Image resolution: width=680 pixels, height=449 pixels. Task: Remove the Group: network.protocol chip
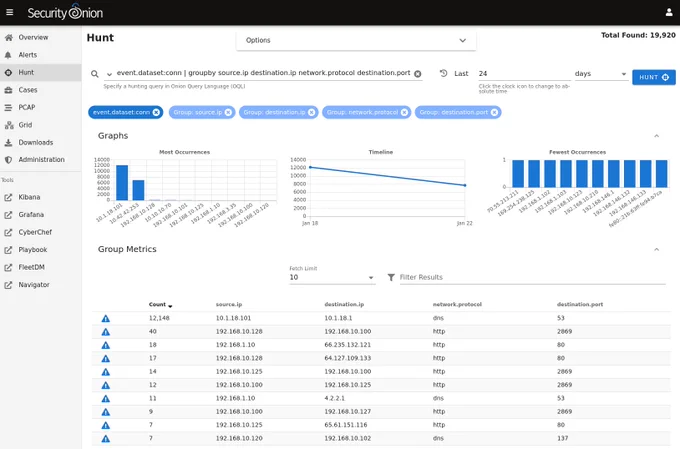click(x=404, y=112)
